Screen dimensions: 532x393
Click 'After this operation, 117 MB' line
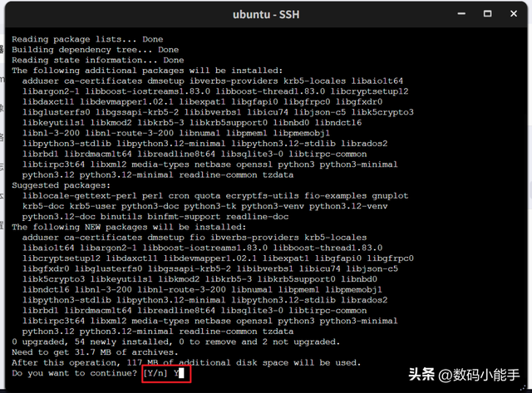(x=186, y=363)
